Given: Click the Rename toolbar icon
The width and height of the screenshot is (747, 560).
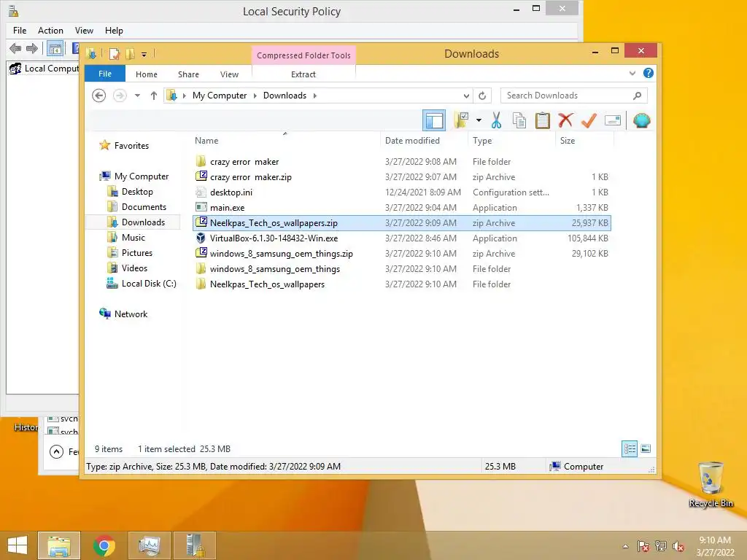Looking at the screenshot, I should tap(613, 120).
